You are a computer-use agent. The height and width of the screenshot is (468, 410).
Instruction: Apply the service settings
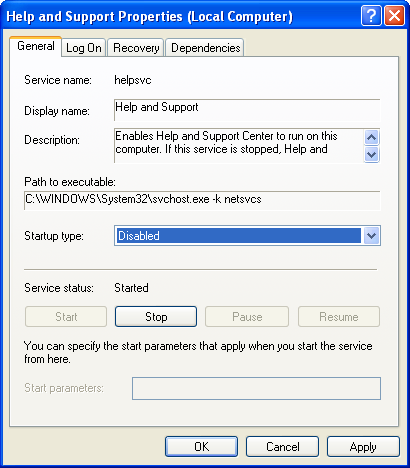tap(363, 447)
